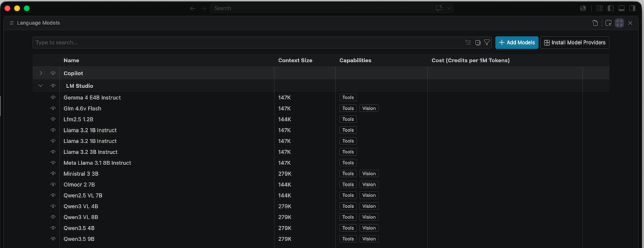Viewport: 644px width, 248px height.
Task: Collapse the LM Studio group chevron
Action: pyautogui.click(x=40, y=86)
